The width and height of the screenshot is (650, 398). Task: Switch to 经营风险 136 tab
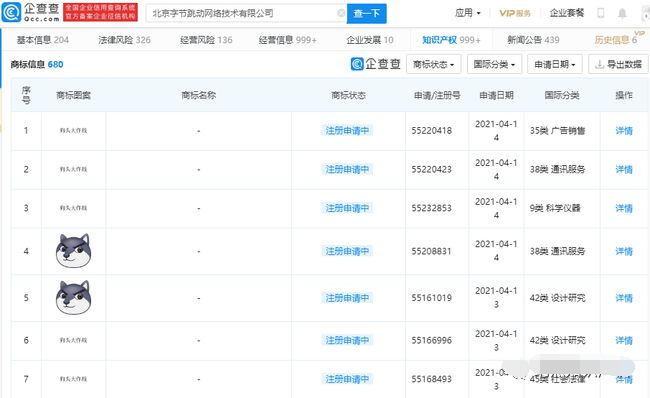tap(206, 40)
